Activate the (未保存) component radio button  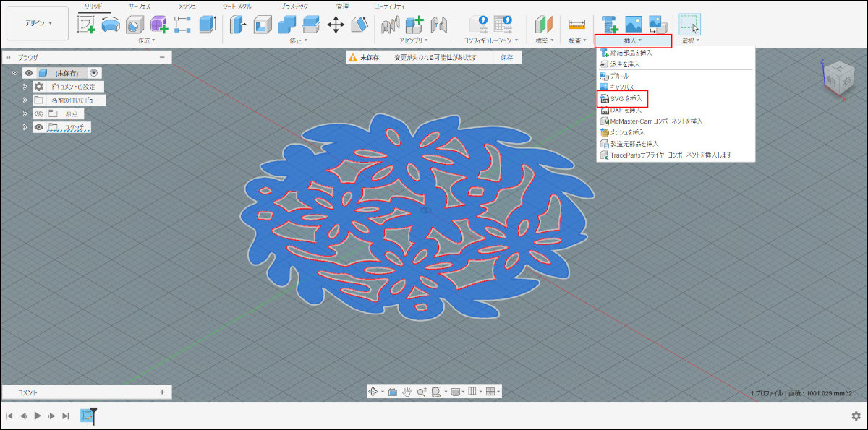tap(93, 73)
